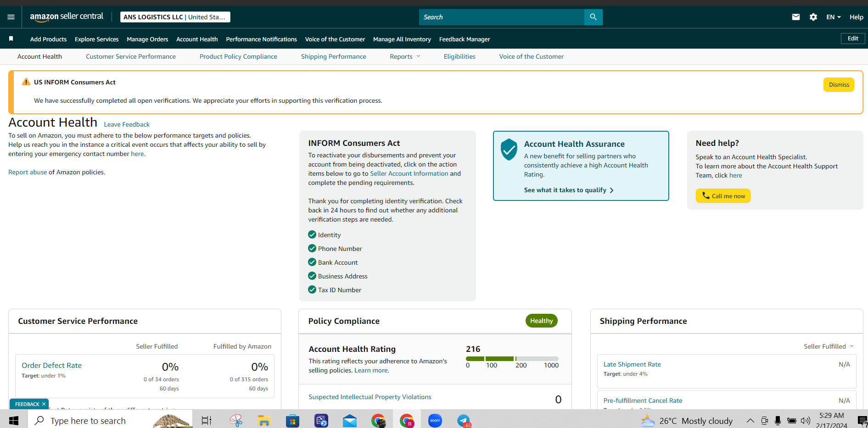Click the battery icon in system tray
Viewport: 868px width, 428px height.
[x=792, y=420]
